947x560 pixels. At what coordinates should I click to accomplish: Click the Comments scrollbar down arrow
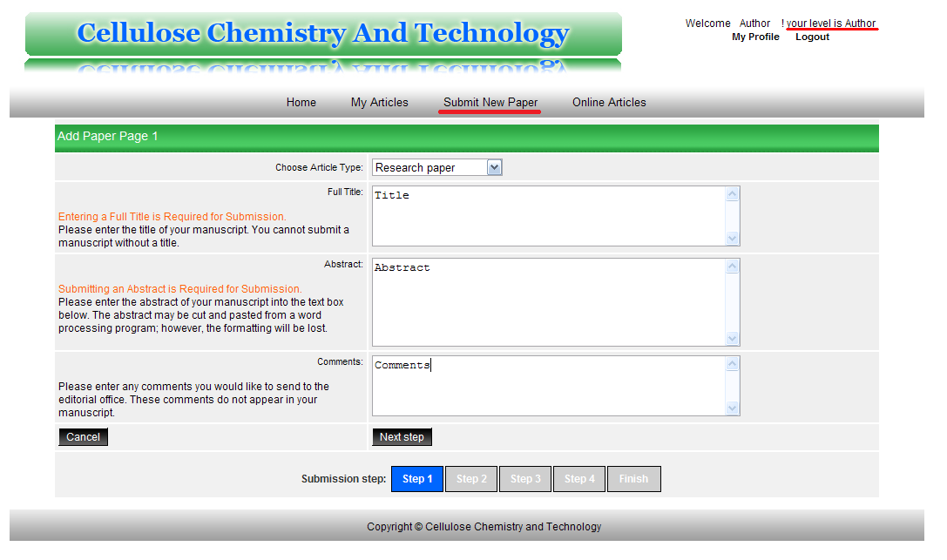732,408
